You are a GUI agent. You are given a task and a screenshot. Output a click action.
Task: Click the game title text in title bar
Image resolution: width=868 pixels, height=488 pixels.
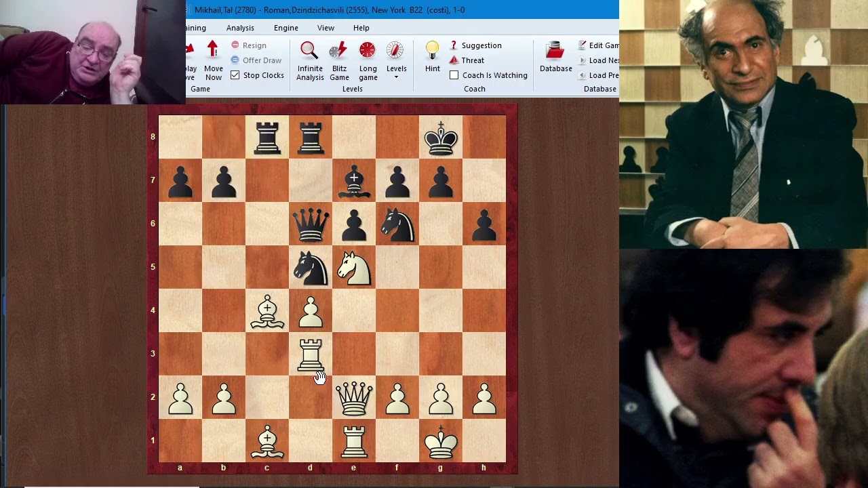tap(330, 10)
